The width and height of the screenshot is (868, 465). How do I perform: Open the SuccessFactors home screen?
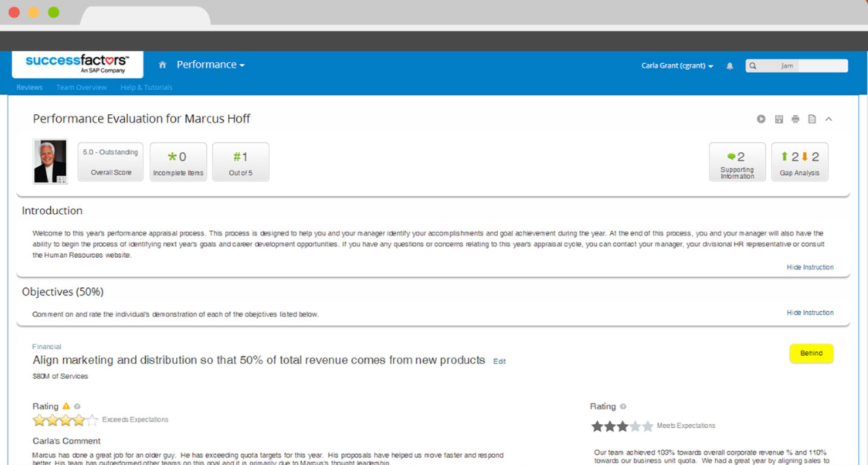pos(162,65)
